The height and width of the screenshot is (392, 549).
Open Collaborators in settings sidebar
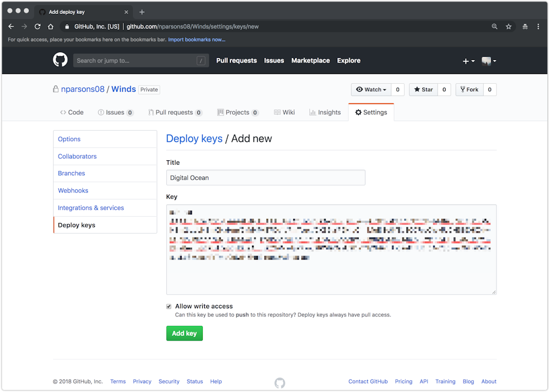pos(77,156)
